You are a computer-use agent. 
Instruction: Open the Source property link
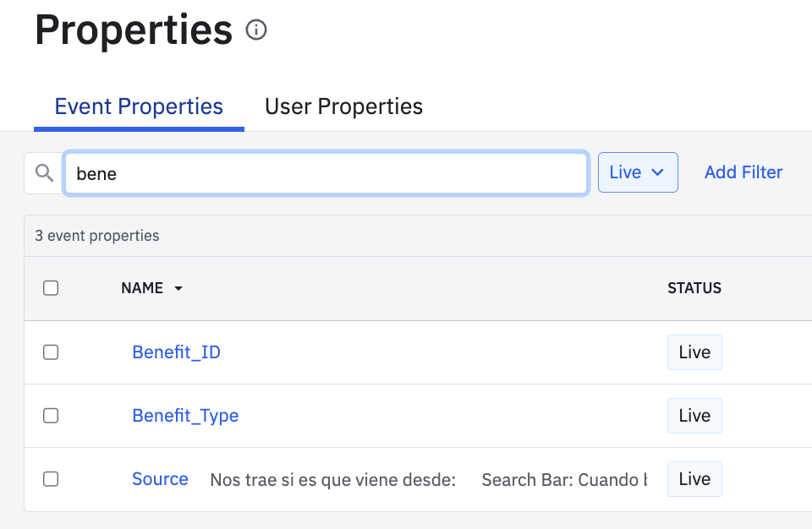pos(160,479)
